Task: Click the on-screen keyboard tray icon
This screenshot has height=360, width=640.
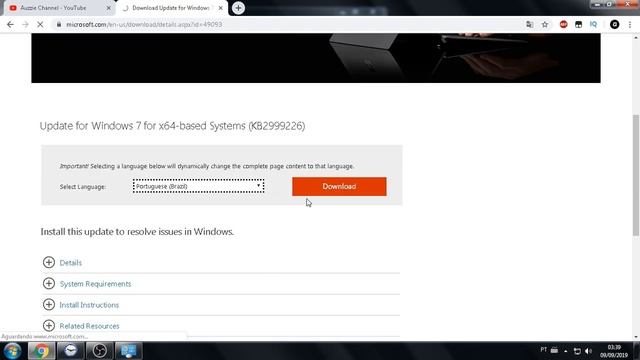Action: [554, 350]
